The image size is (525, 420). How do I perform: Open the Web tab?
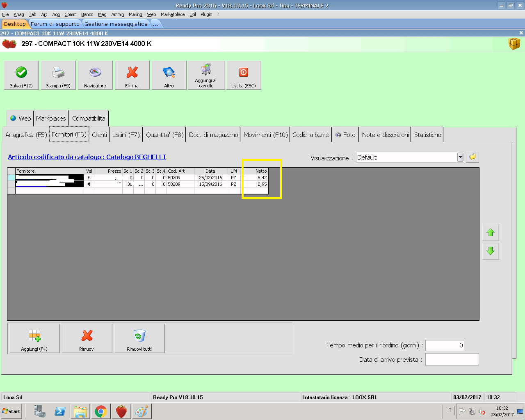(20, 118)
